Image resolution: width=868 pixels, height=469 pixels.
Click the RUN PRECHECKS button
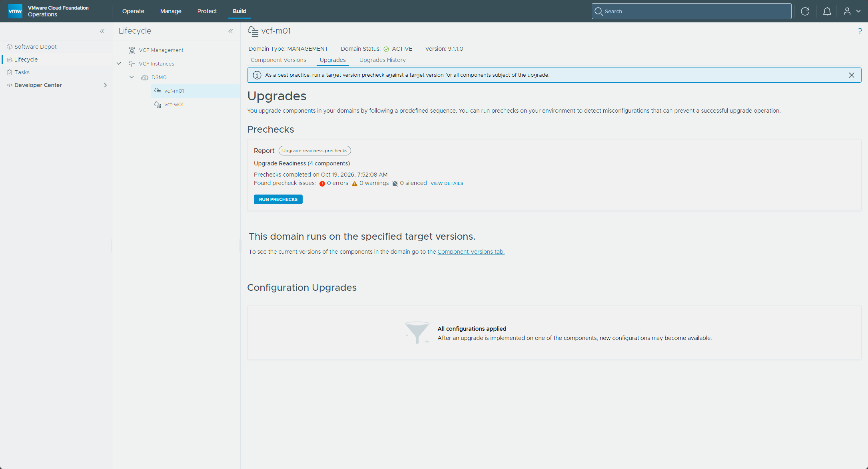(278, 199)
